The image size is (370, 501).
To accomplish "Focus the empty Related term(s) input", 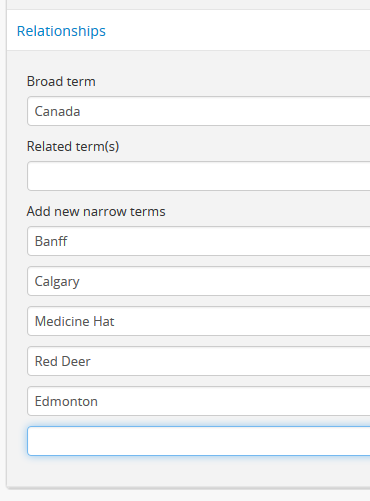I will click(199, 176).
